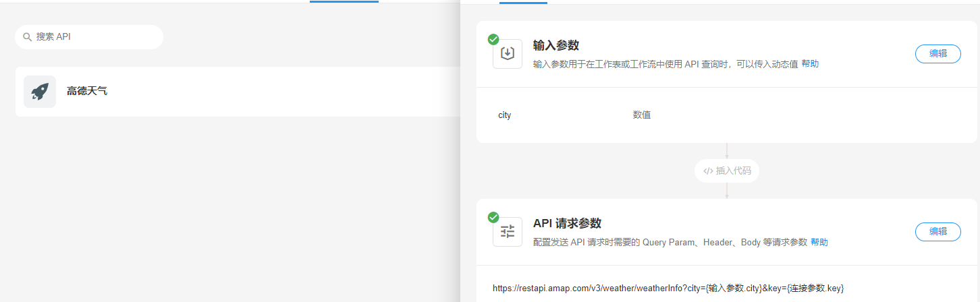
Task: Click the rocket icon beside 高德天气
Action: (40, 92)
